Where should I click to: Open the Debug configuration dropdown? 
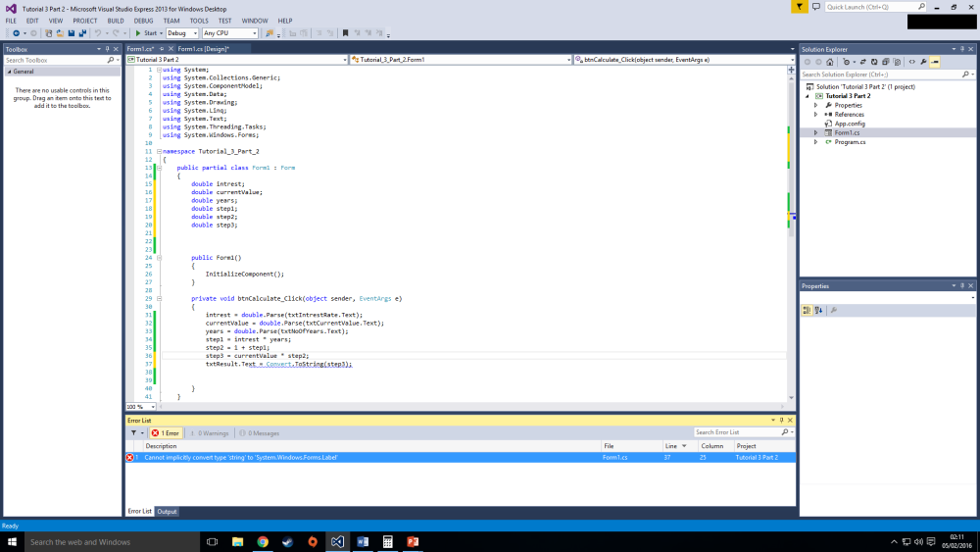182,33
